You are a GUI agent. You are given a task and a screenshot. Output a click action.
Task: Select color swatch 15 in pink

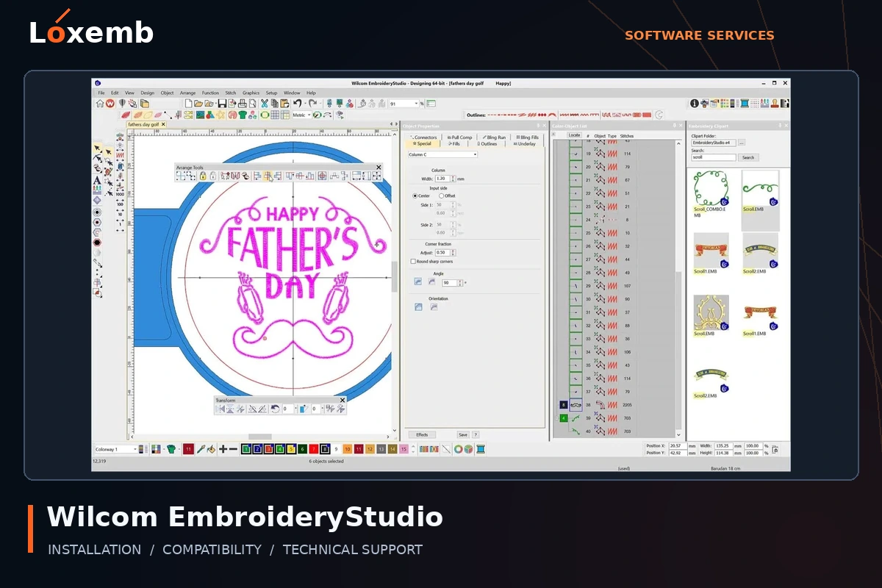coord(403,449)
